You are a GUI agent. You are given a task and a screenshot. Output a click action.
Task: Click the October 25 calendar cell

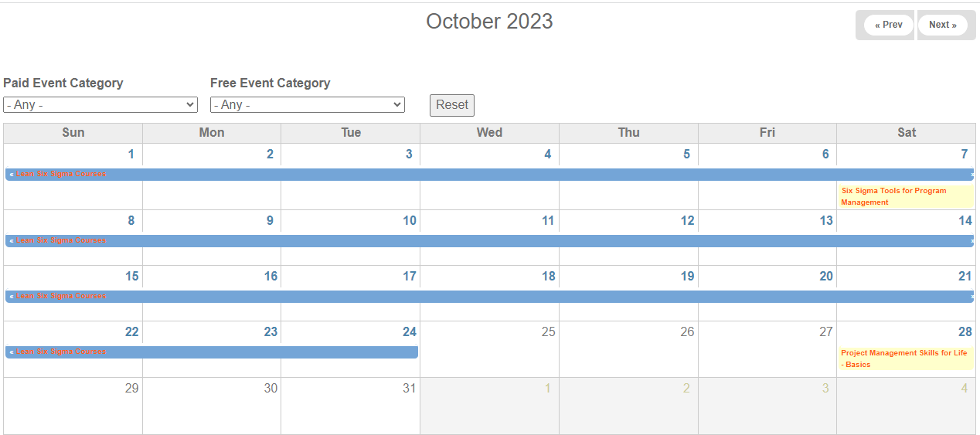click(x=489, y=349)
